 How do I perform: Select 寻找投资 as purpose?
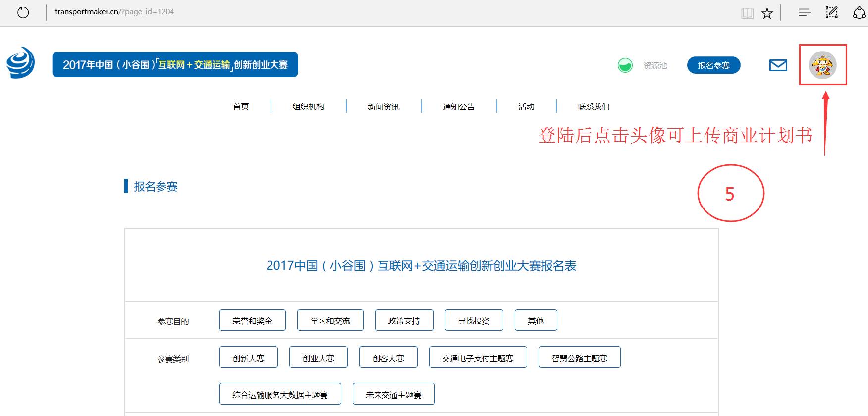[474, 320]
